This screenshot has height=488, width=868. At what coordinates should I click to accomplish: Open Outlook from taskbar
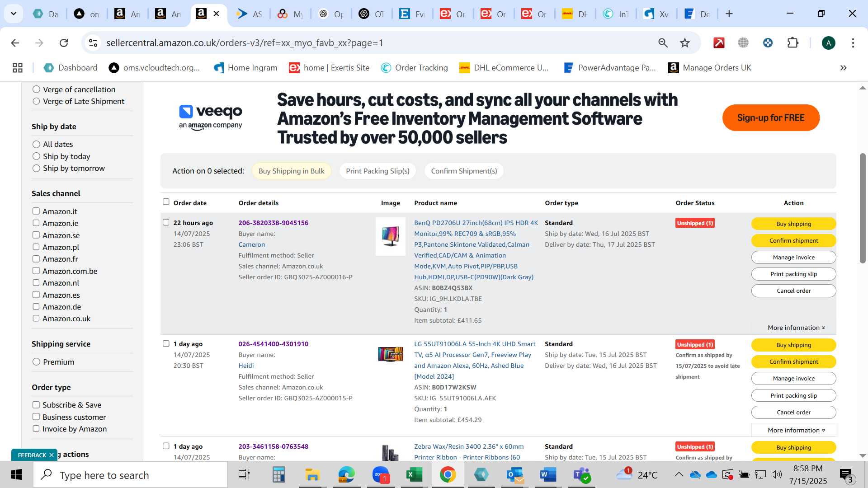515,475
